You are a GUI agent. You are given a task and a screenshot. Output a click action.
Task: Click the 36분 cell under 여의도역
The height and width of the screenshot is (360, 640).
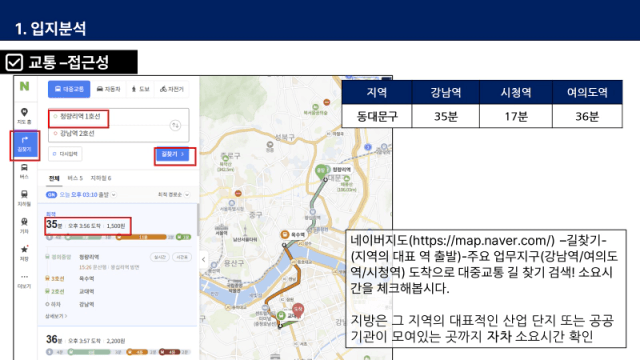click(587, 116)
